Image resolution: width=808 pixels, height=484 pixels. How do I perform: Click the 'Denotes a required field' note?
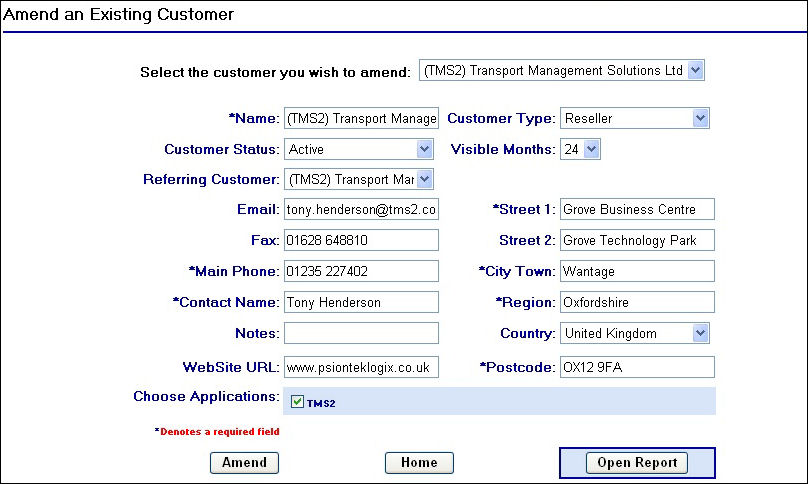click(217, 431)
